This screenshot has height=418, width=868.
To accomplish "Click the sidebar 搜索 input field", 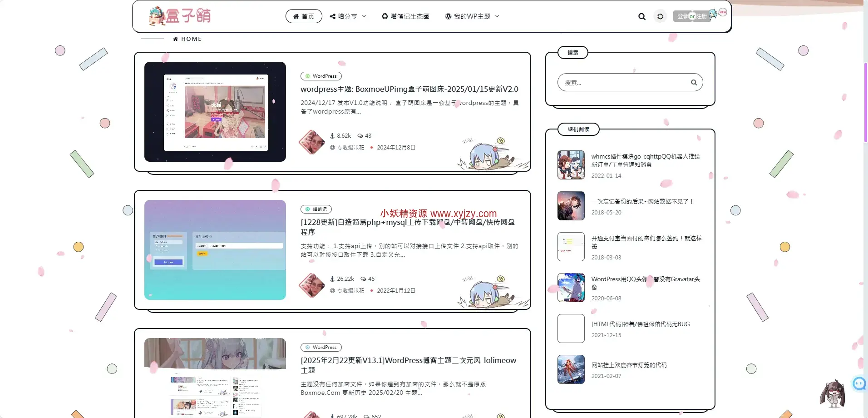I will (630, 82).
